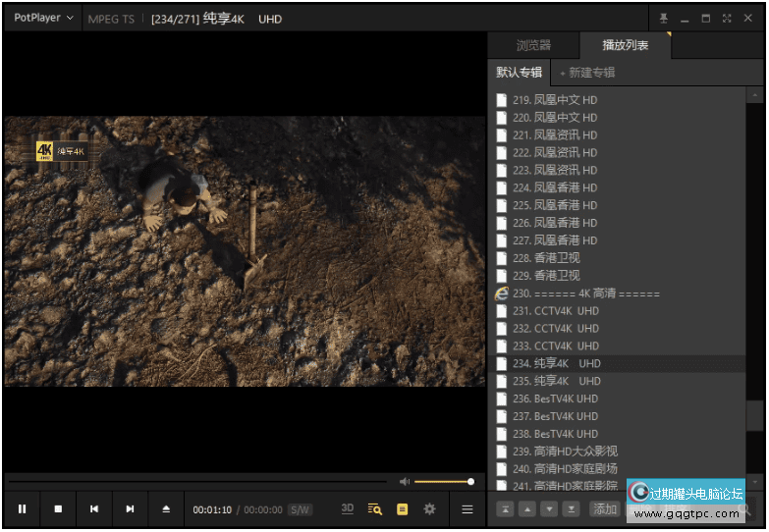The height and width of the screenshot is (532, 769).
Task: Select playlist item 229. 香港卫视
Action: (x=617, y=276)
